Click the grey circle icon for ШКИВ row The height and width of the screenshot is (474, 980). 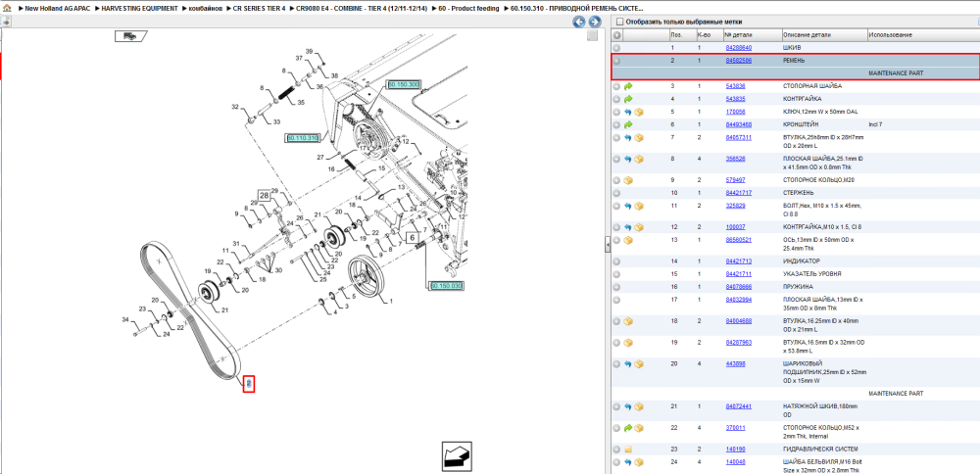click(616, 47)
